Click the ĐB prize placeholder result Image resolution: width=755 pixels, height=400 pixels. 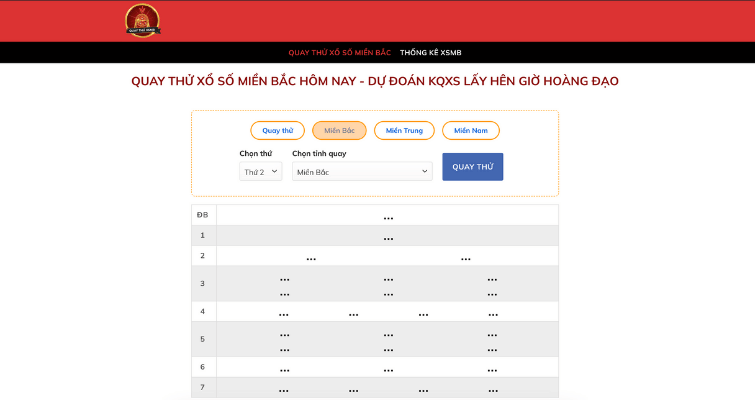(x=388, y=216)
